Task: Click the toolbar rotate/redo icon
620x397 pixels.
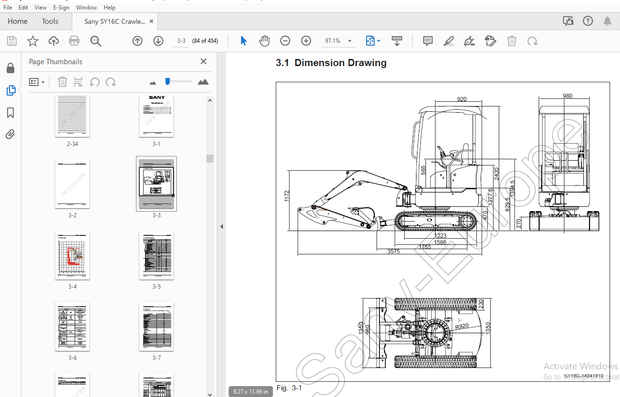Action: pyautogui.click(x=532, y=41)
